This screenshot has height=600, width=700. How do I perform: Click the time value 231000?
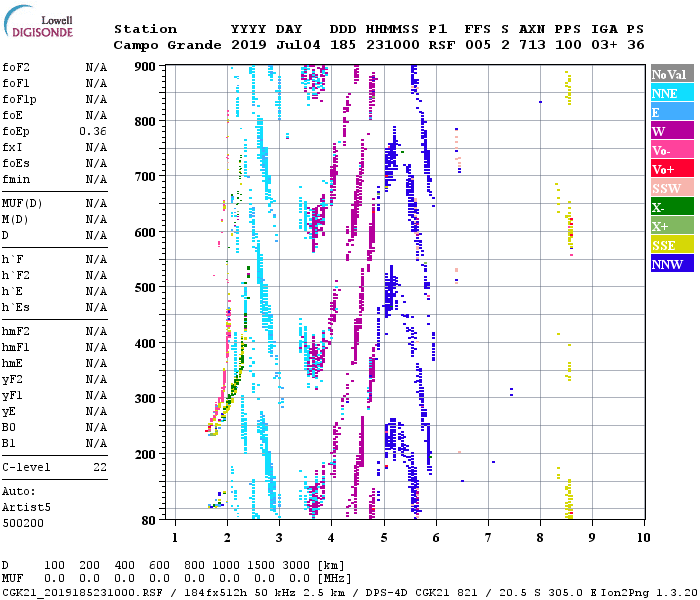tap(393, 45)
